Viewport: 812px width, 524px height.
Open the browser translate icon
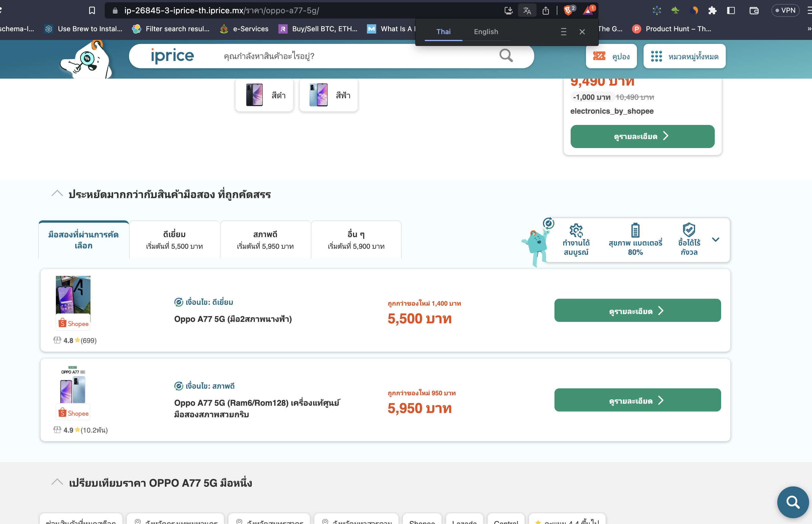coord(527,10)
